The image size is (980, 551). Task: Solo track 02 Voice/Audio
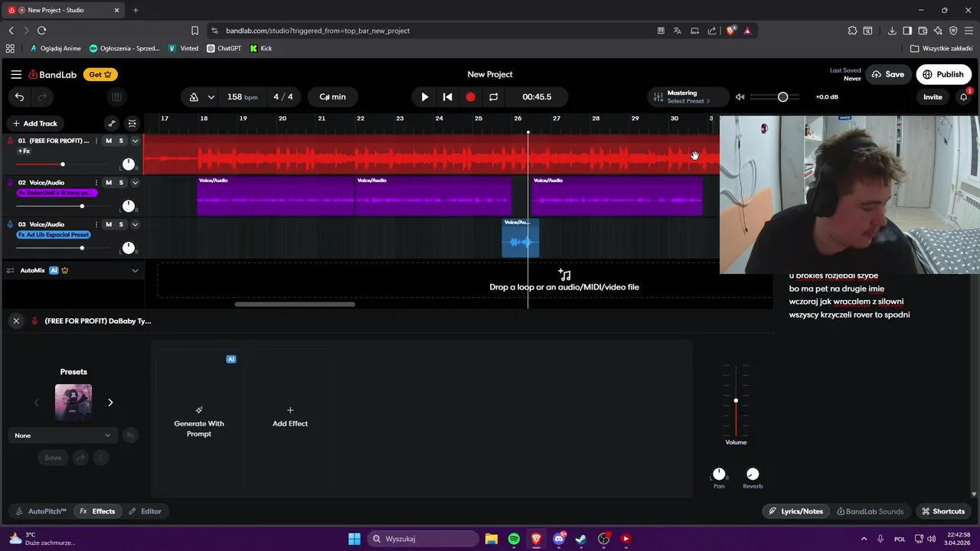121,182
